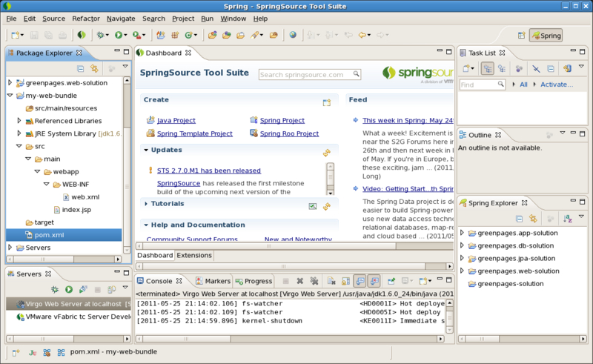
Task: Click Refresh icon in Tutorials section
Action: (327, 207)
